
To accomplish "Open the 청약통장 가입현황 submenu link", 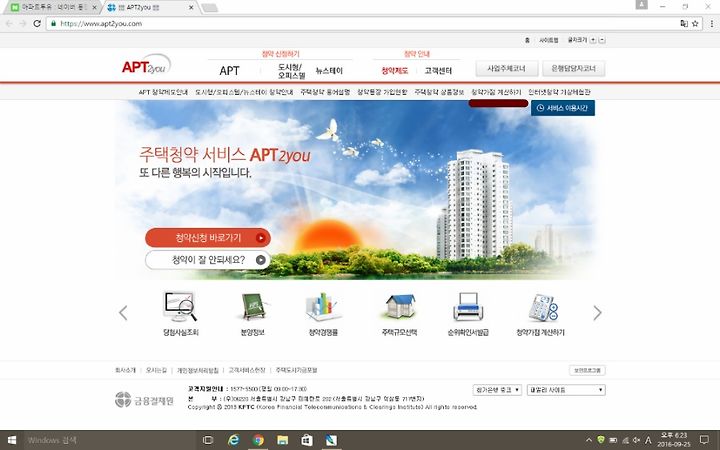I will (x=382, y=92).
